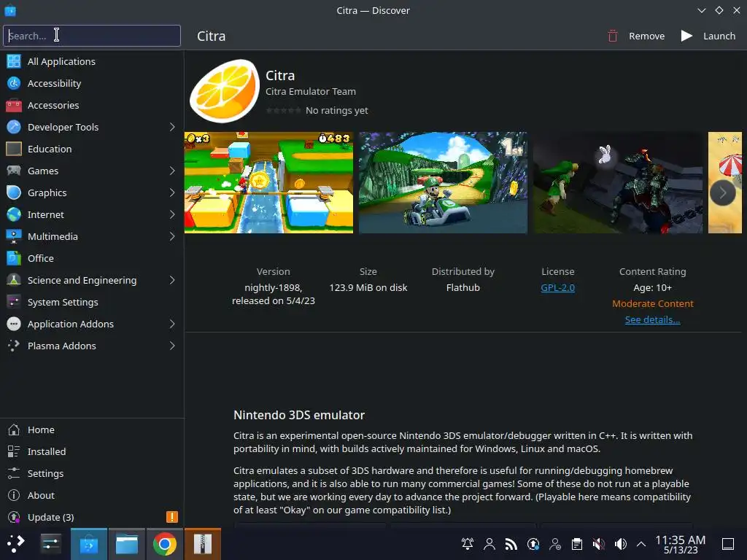Click the Graphics category icon

point(14,192)
